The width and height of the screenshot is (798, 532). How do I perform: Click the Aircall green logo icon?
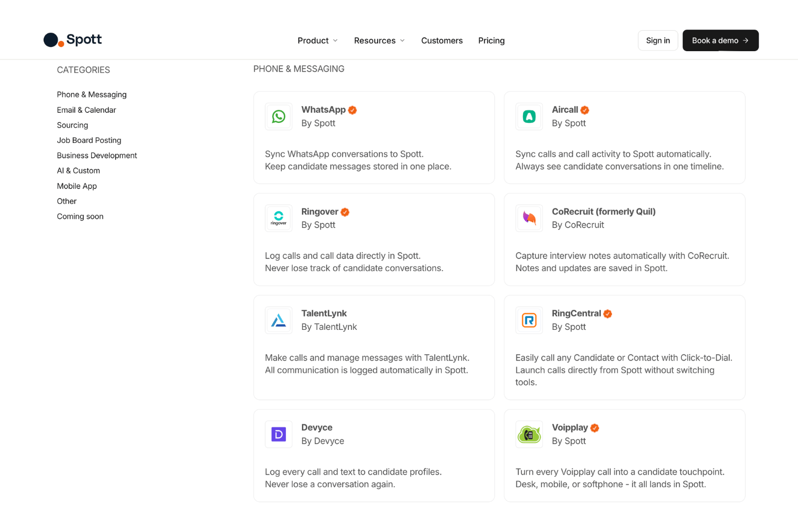tap(529, 116)
